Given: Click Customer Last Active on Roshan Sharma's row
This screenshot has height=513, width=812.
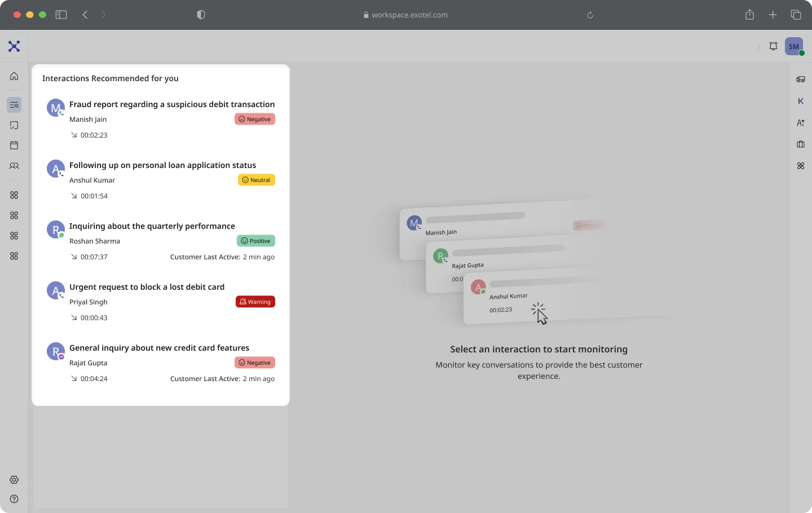Looking at the screenshot, I should click(222, 257).
